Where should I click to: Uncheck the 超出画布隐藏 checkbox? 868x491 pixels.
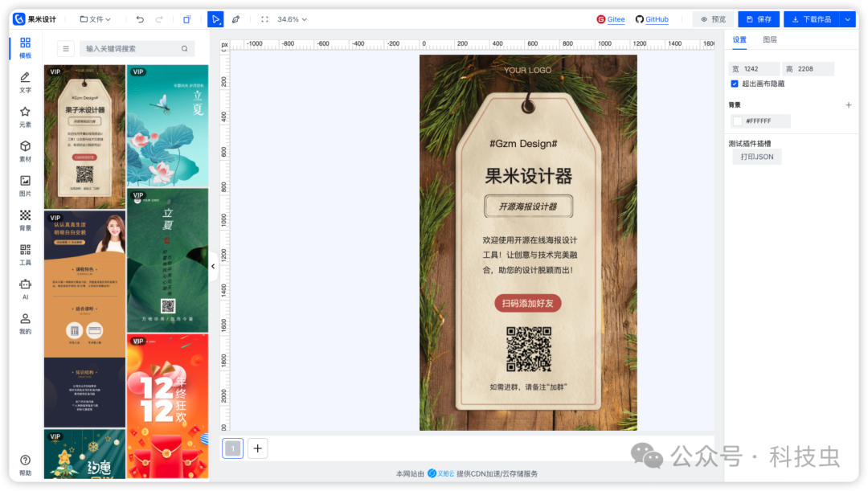click(735, 84)
